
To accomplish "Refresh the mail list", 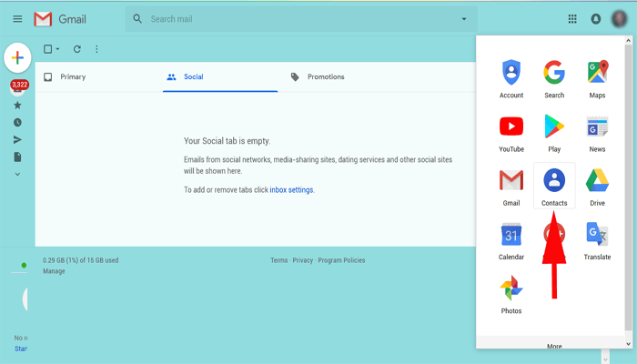I will click(x=76, y=49).
